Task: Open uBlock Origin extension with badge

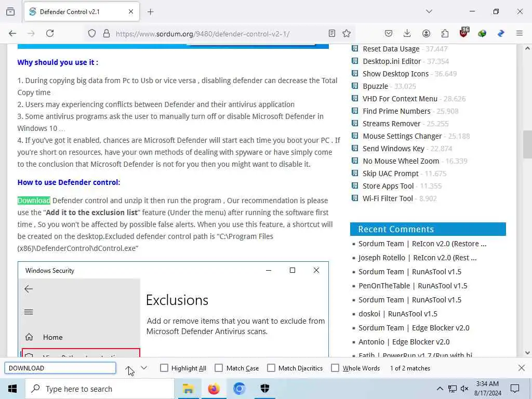Action: 464,33
